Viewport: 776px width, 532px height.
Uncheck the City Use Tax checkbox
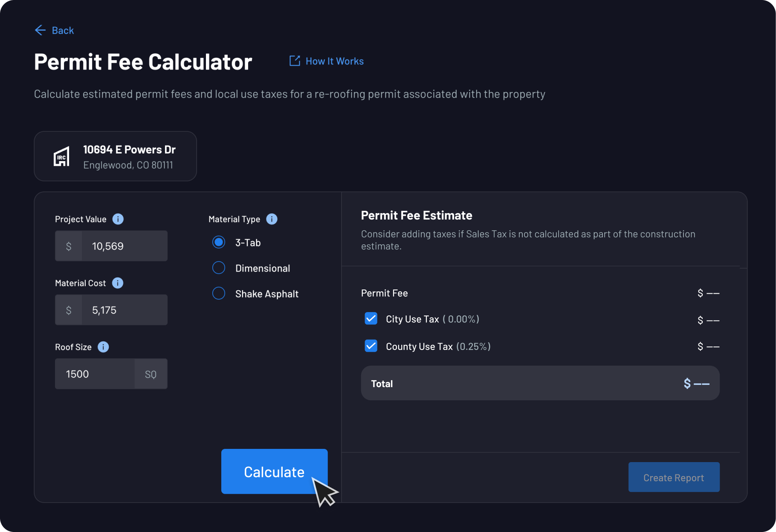(371, 319)
